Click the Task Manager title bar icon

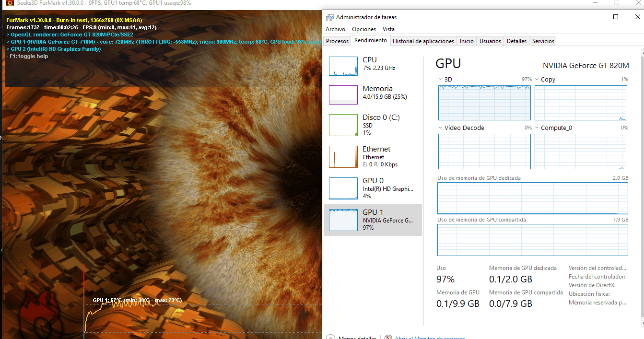(330, 17)
